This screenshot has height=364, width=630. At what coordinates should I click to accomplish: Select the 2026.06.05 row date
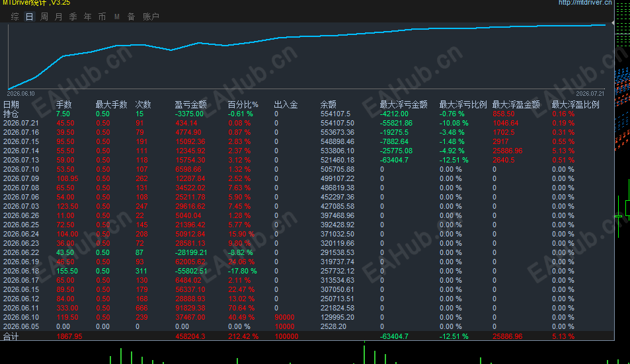point(21,326)
